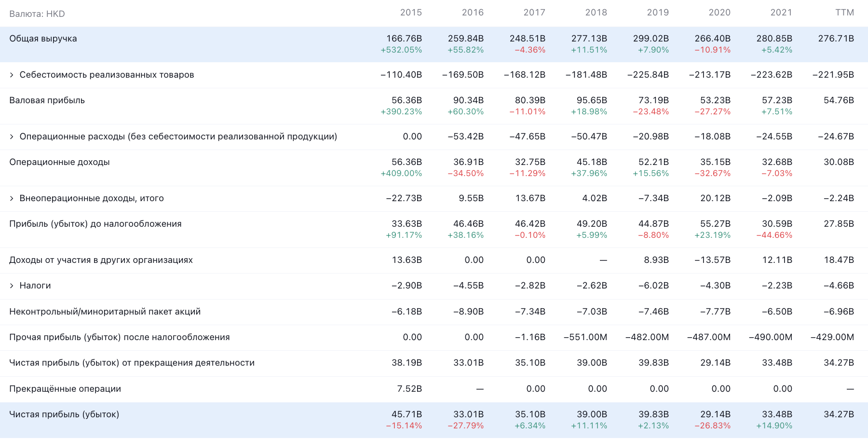Click net income change +14.90%
Viewport: 868px width, 439px height.
pos(774,426)
